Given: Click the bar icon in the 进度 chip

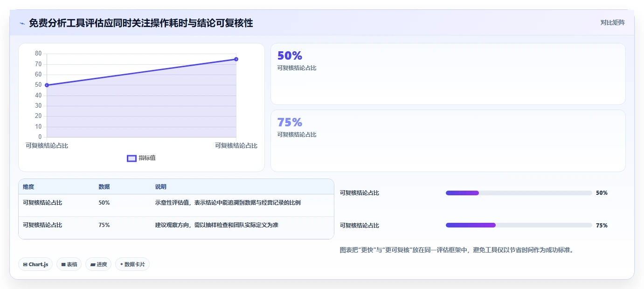Looking at the screenshot, I should click(93, 264).
